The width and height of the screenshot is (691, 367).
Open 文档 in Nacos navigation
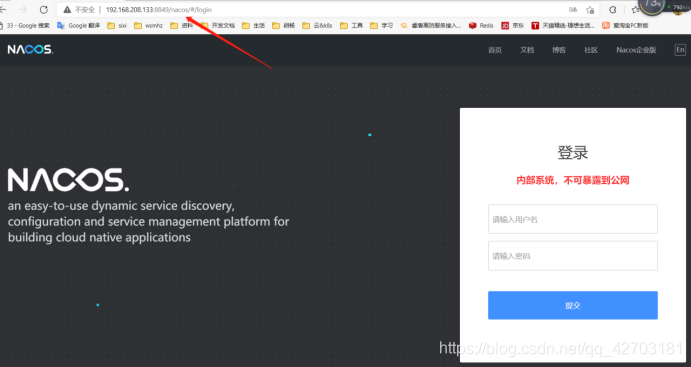pos(527,50)
